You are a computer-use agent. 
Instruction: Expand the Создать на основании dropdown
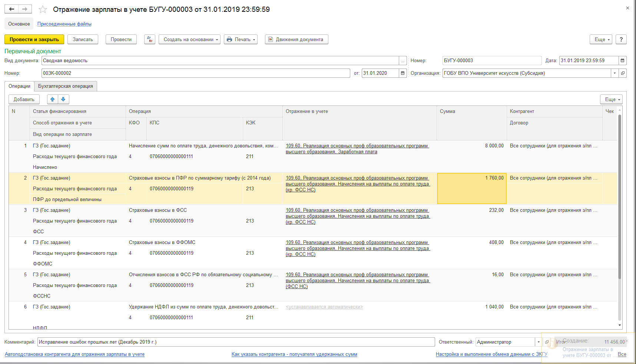tap(190, 39)
